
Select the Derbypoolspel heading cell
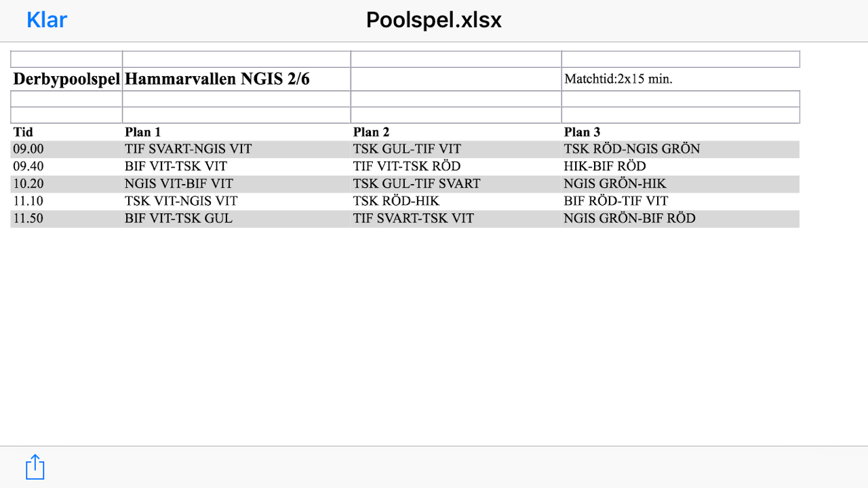66,79
